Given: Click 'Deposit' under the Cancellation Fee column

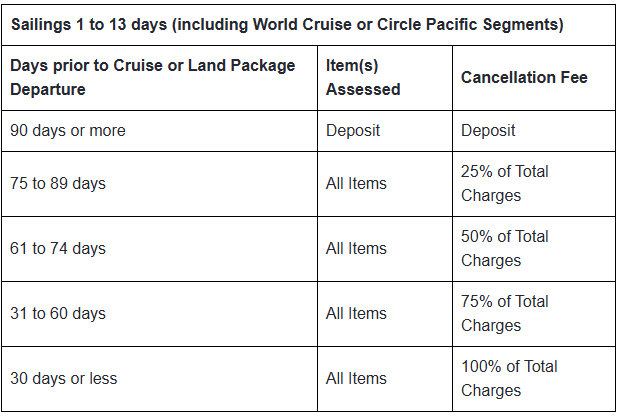Looking at the screenshot, I should 488,130.
